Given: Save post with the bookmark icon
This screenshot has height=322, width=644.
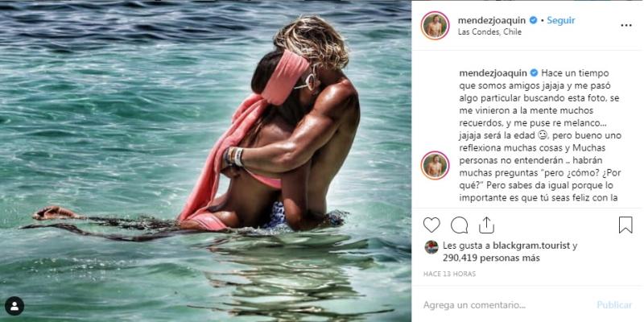Looking at the screenshot, I should (x=625, y=225).
